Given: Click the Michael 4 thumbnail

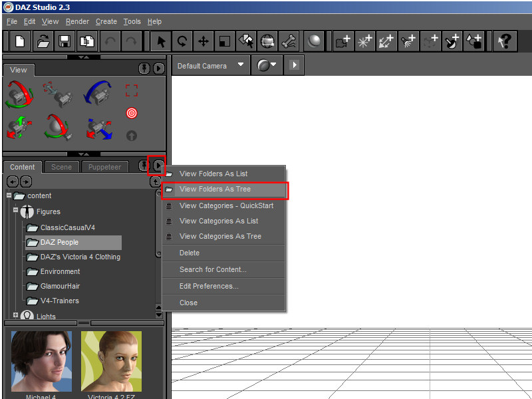Looking at the screenshot, I should point(41,362).
